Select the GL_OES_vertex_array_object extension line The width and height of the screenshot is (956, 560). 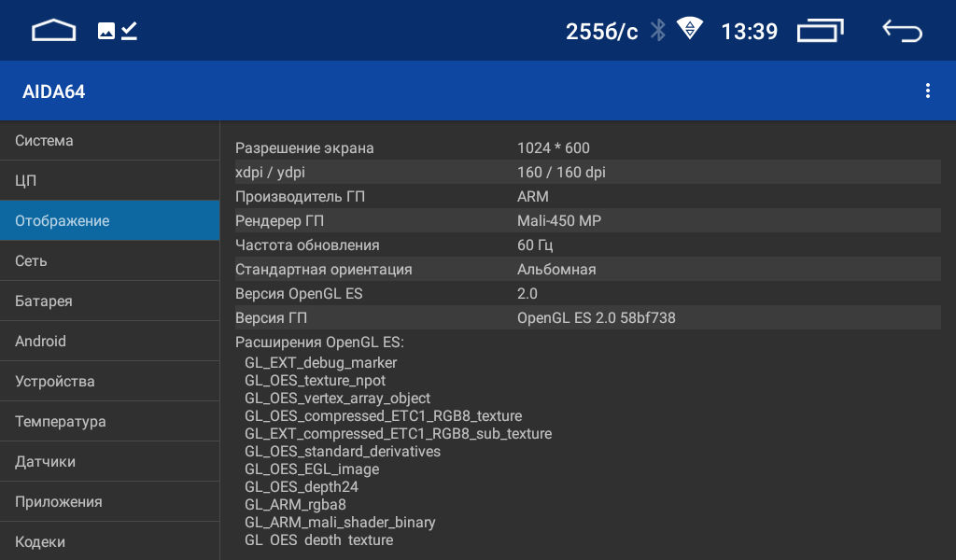point(338,399)
